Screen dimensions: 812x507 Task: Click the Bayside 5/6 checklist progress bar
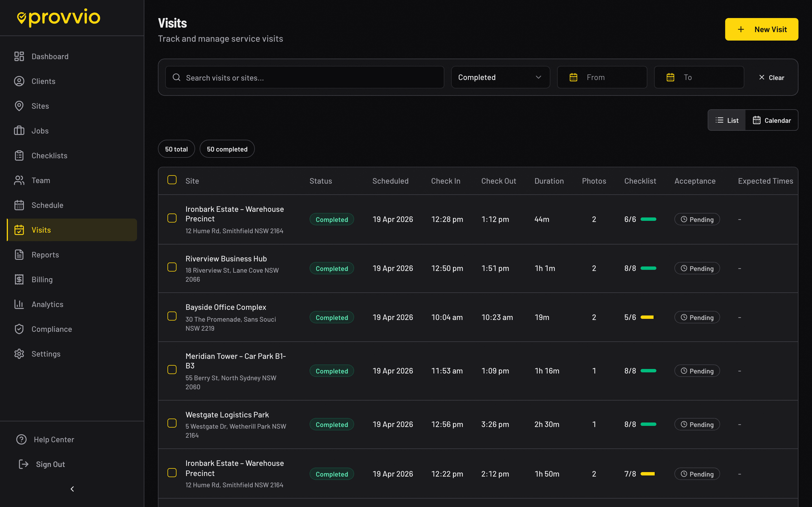click(x=647, y=317)
